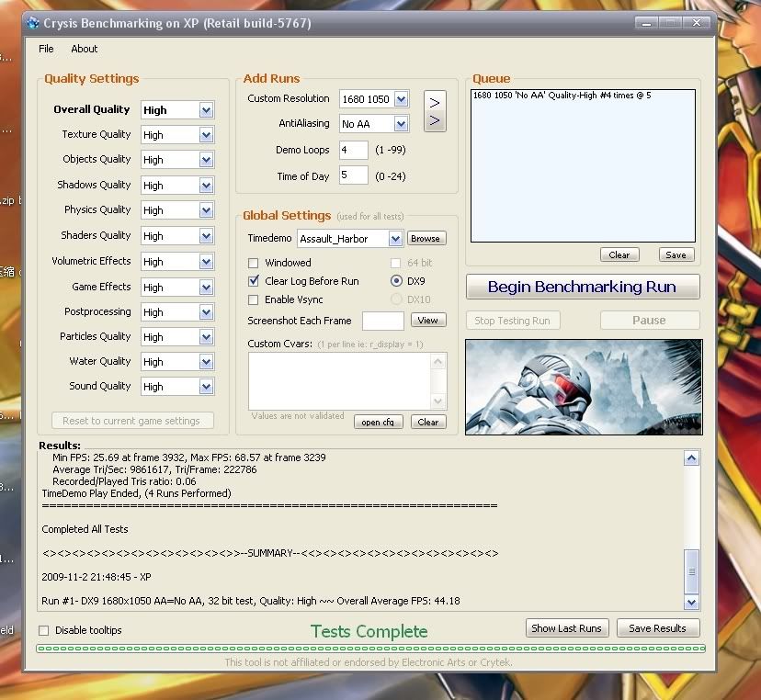The image size is (761, 700).
Task: Uncheck Clear Log Before Run
Action: point(254,281)
